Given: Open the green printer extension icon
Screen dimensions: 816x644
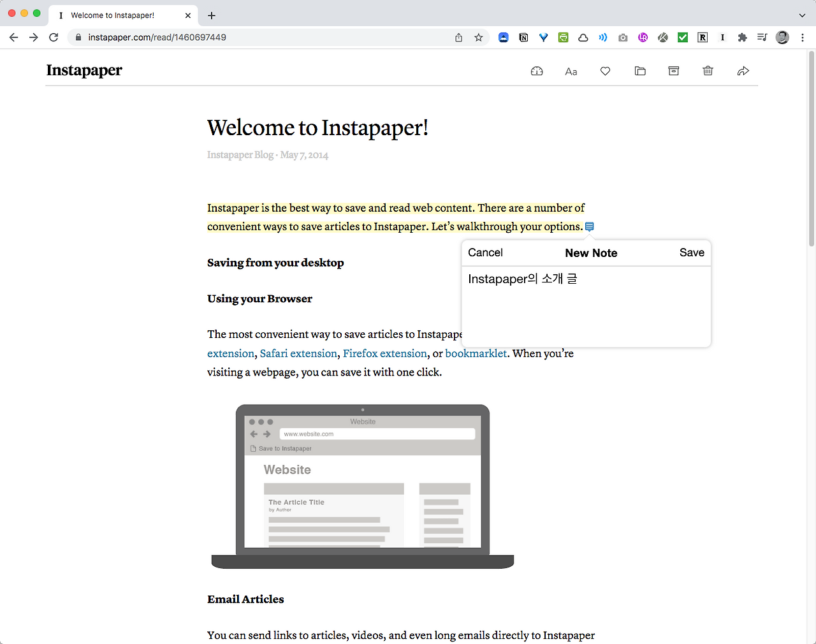Looking at the screenshot, I should click(x=563, y=38).
